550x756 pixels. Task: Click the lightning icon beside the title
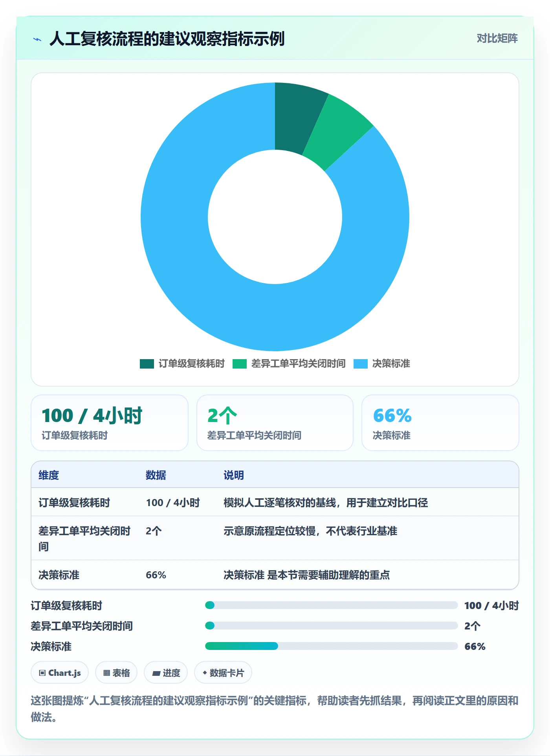[x=37, y=39]
